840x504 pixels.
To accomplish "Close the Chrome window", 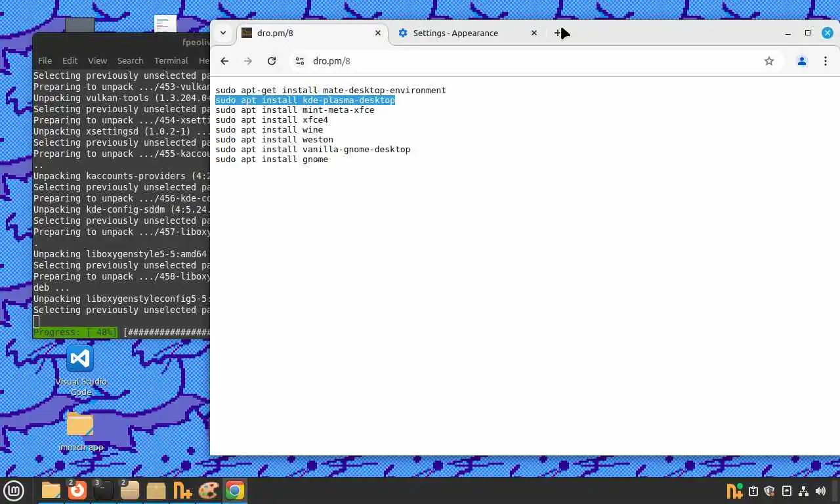I will (828, 33).
